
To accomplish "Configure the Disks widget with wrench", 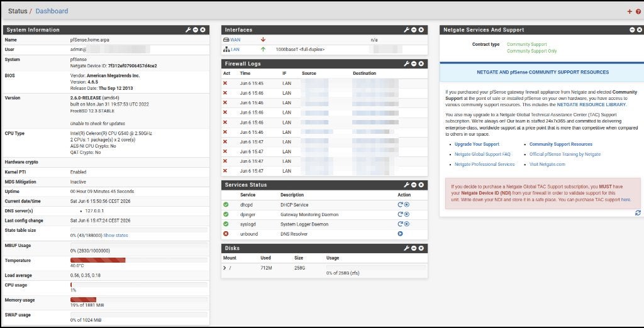I will [407, 248].
